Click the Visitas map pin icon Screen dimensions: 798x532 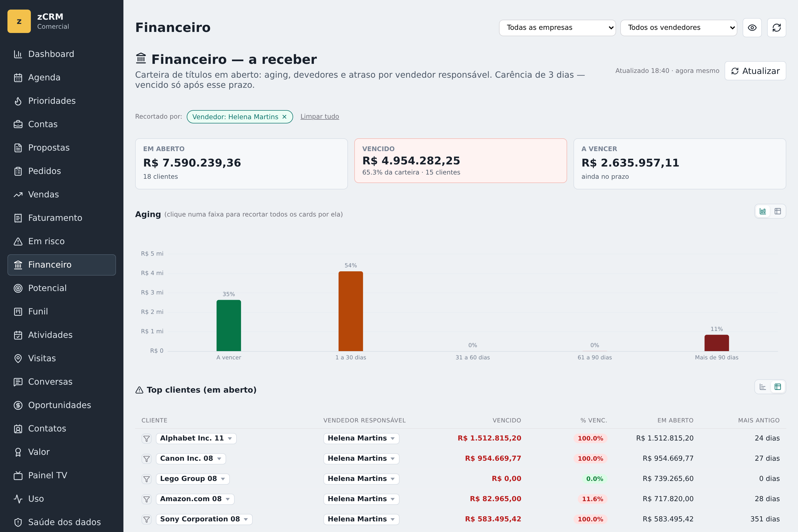18,358
